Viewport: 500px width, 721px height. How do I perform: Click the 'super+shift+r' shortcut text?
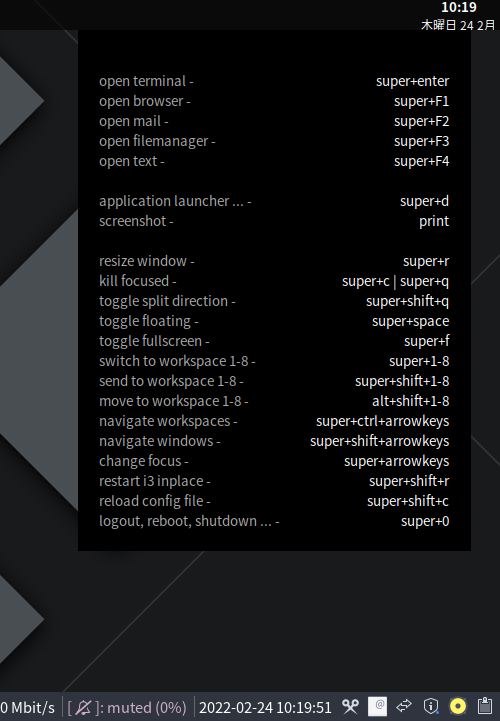click(409, 481)
